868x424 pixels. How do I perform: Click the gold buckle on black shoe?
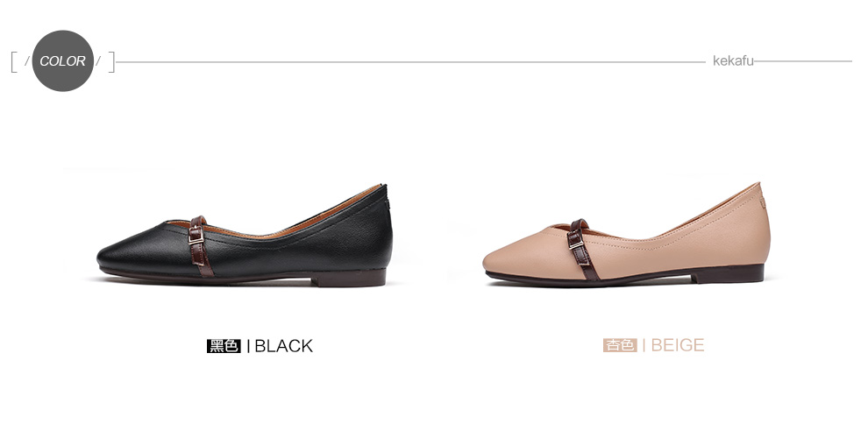pyautogui.click(x=196, y=236)
